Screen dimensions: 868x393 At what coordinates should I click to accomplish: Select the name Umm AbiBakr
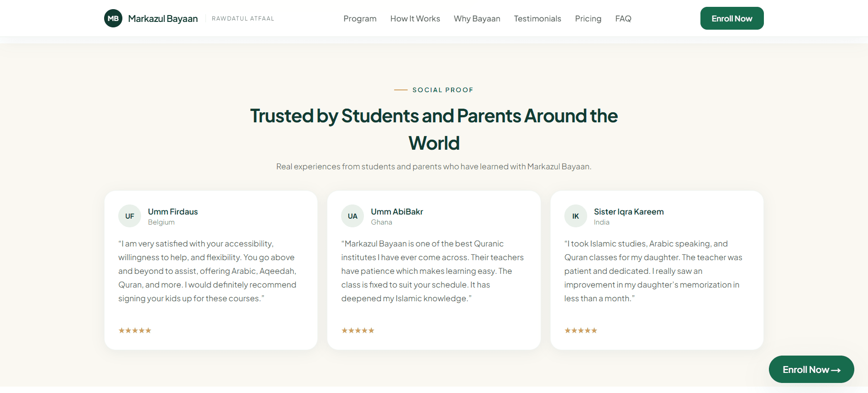397,212
